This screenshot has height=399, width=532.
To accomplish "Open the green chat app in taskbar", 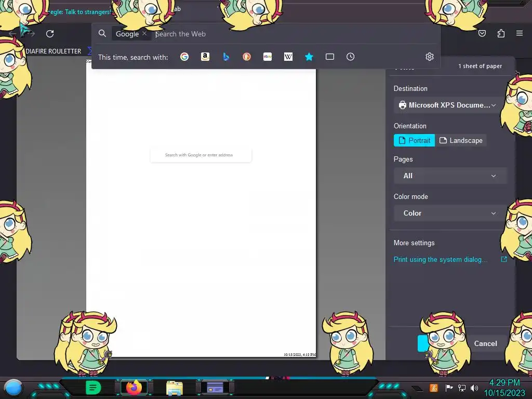I will click(94, 388).
